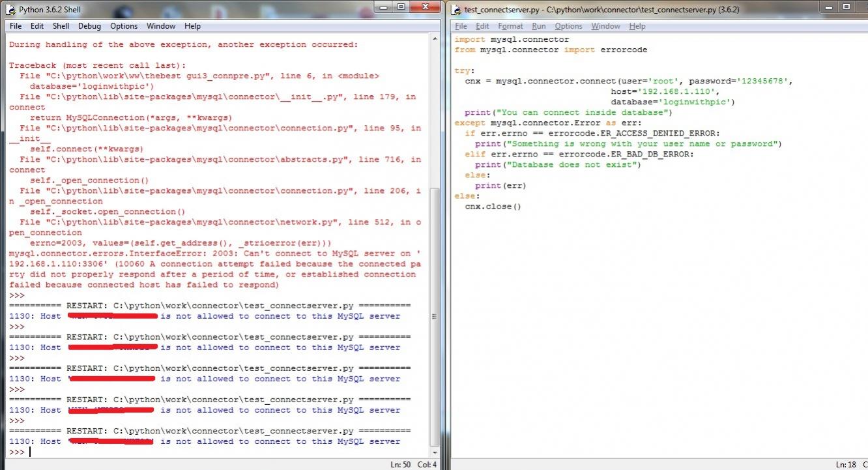Open Window menu in test_connectserver.py editor
The image size is (868, 470).
[605, 26]
